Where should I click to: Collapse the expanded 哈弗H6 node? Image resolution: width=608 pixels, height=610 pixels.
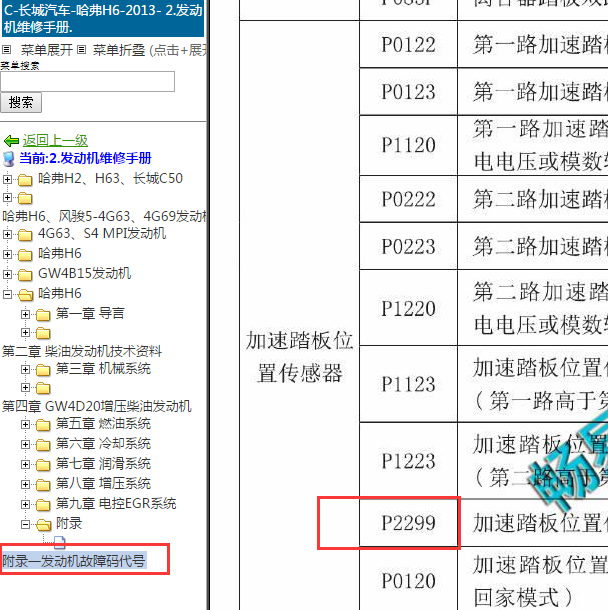click(7, 294)
